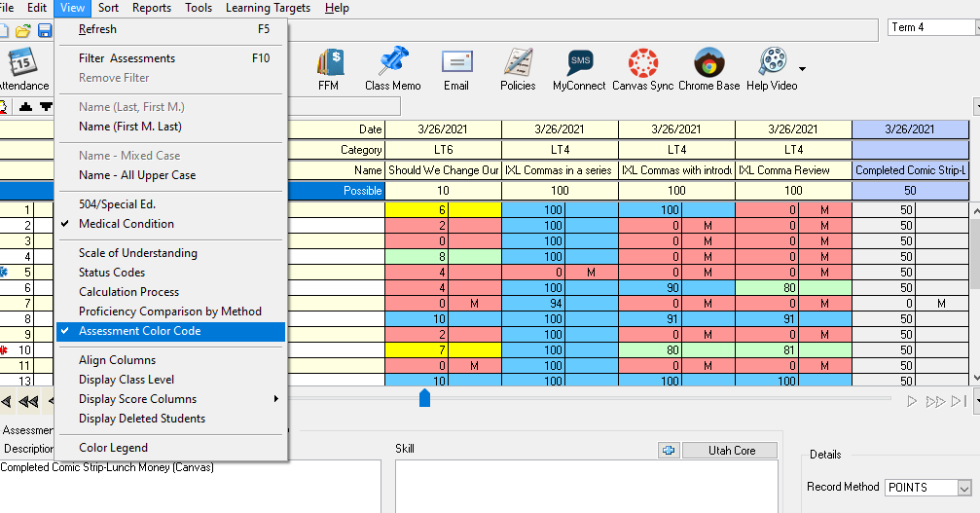Click the Skill text box
980x513 pixels.
[586, 487]
